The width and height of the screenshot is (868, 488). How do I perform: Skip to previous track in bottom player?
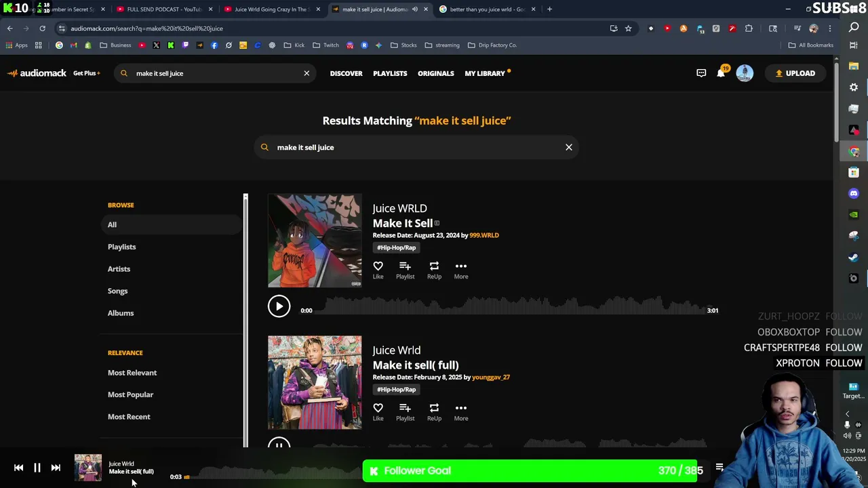tap(18, 468)
